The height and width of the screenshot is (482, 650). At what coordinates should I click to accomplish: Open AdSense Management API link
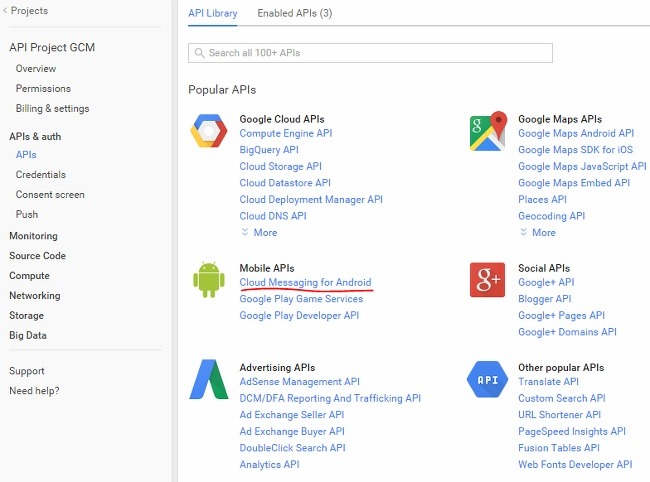point(300,382)
